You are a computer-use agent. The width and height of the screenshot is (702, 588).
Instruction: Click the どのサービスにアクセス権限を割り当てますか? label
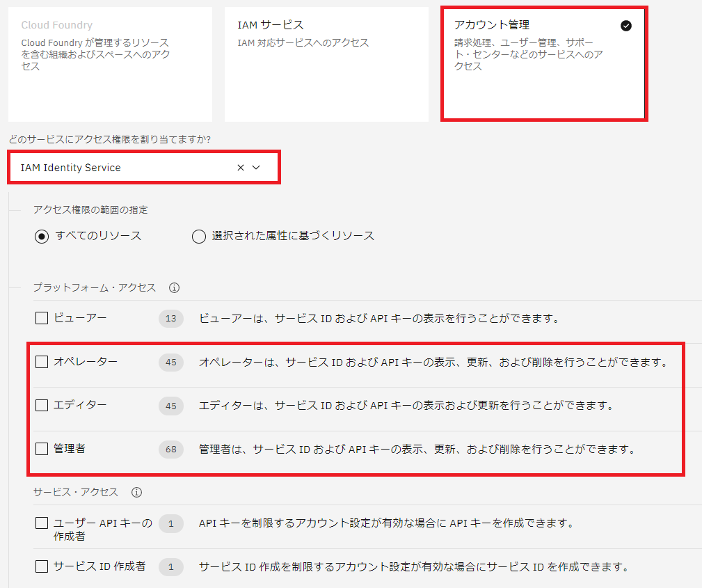coord(110,139)
